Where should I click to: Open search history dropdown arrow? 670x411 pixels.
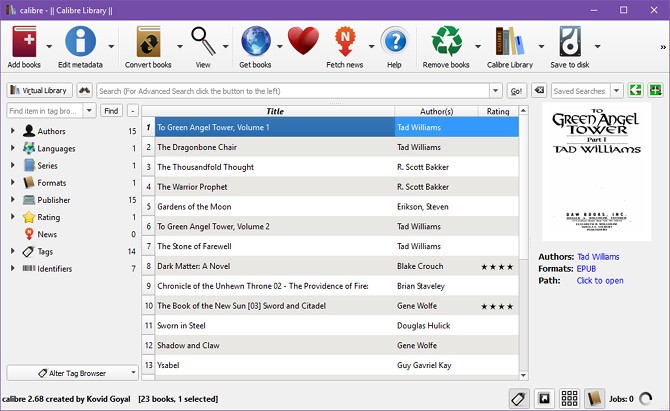pyautogui.click(x=495, y=91)
